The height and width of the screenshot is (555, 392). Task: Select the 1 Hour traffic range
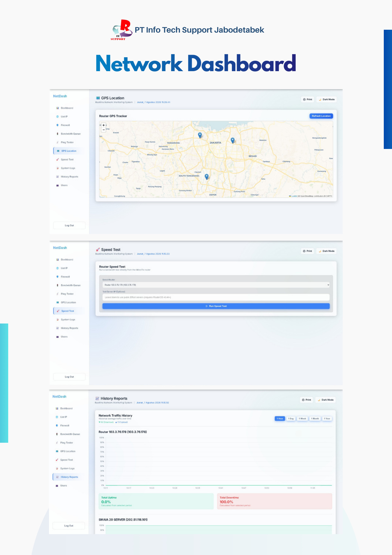pos(280,419)
